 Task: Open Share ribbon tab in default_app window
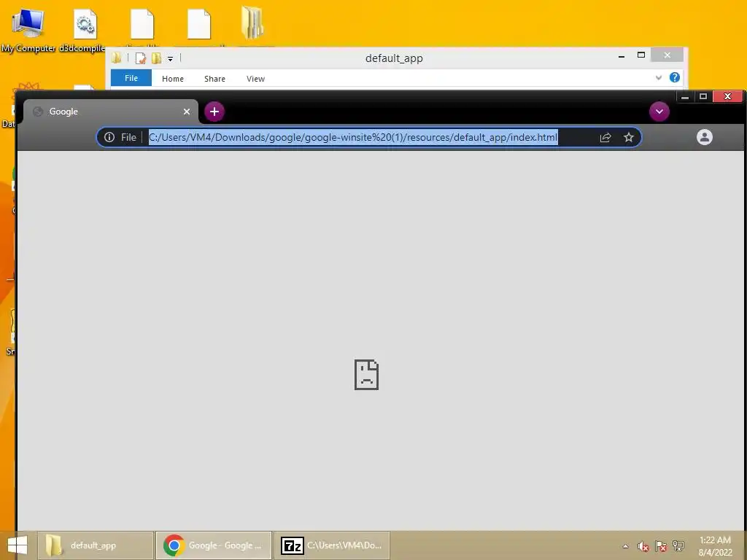tap(215, 79)
